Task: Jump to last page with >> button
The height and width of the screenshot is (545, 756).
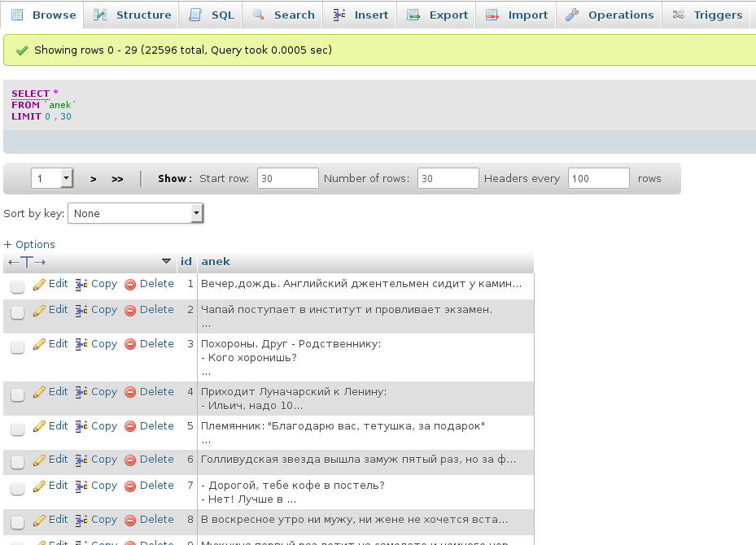Action: click(x=117, y=179)
